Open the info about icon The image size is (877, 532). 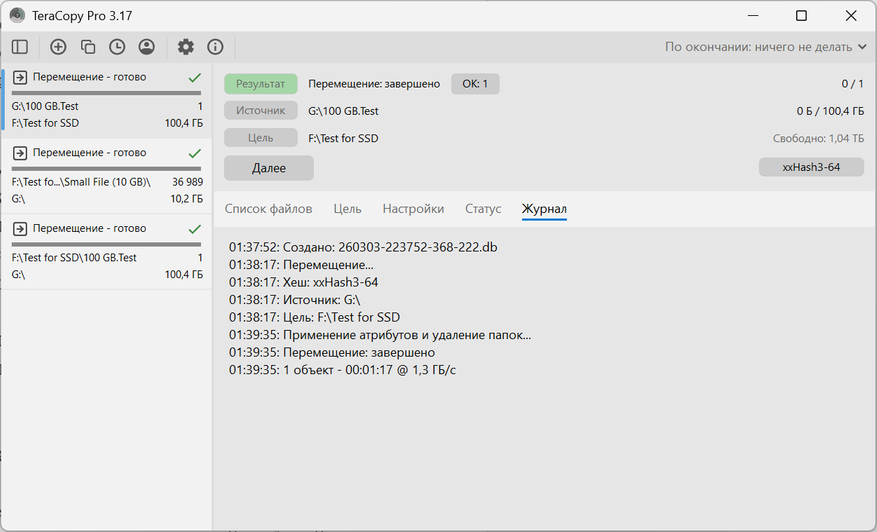click(215, 47)
